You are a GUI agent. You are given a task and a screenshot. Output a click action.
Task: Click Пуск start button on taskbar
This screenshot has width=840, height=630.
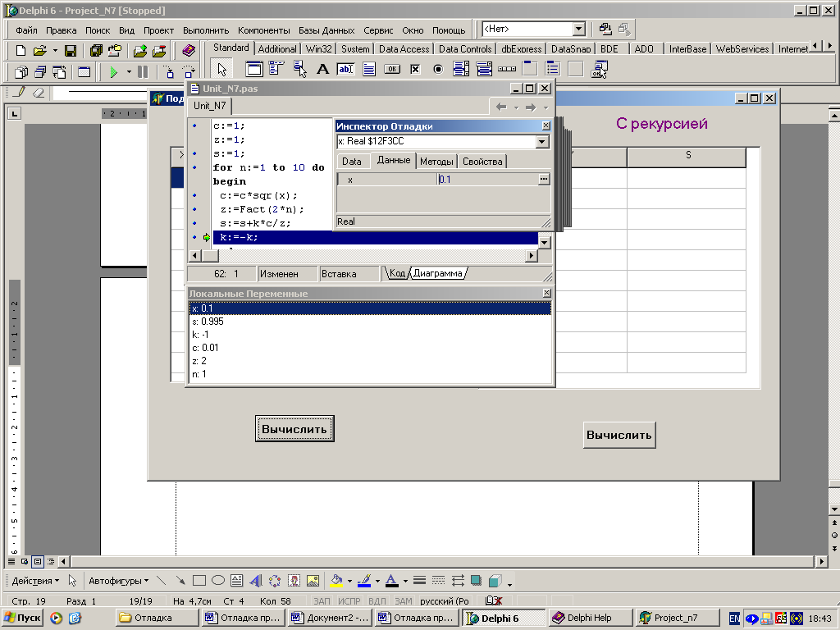coord(22,618)
